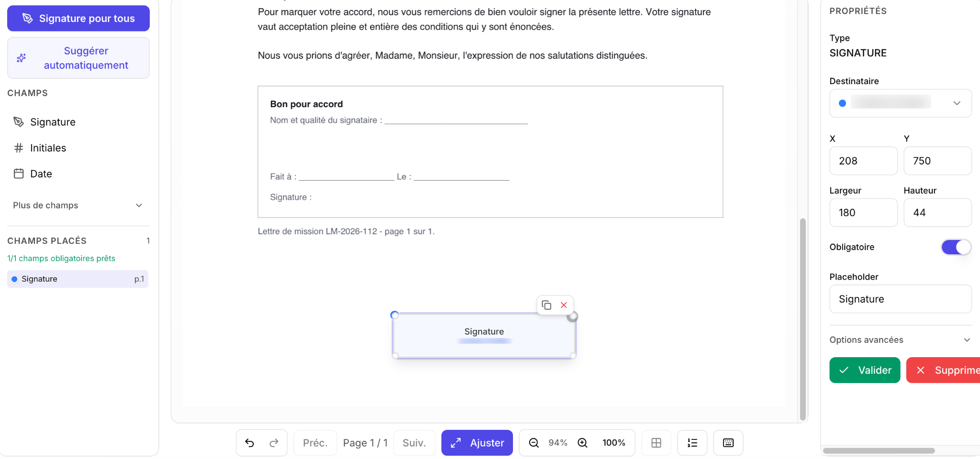Open the fields list icon in the toolbar
The width and height of the screenshot is (980, 459).
[x=692, y=443]
